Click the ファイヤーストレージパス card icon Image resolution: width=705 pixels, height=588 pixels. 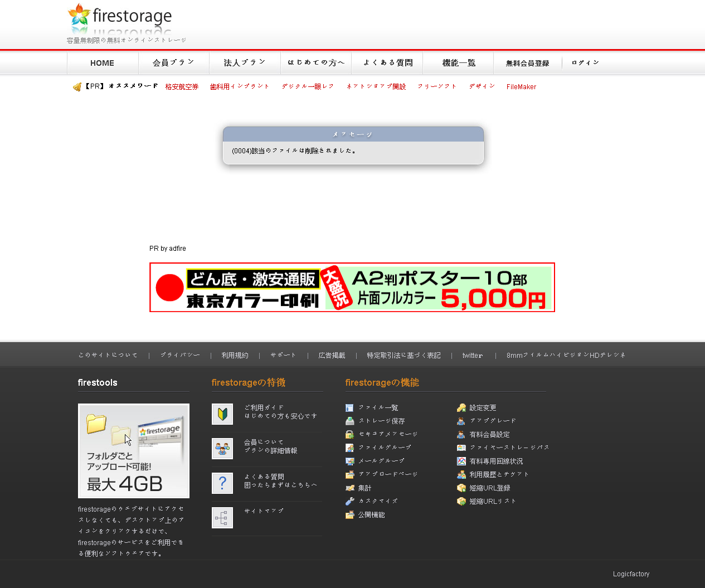(x=461, y=448)
